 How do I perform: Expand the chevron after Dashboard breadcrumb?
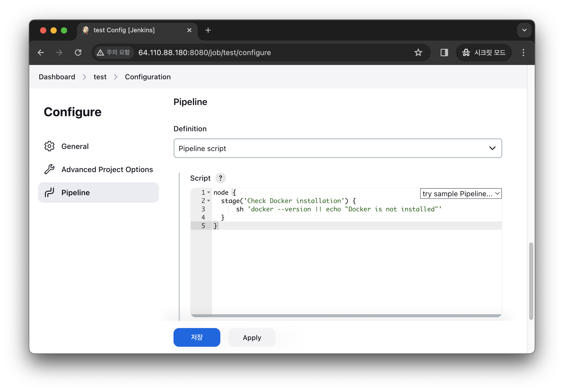84,77
